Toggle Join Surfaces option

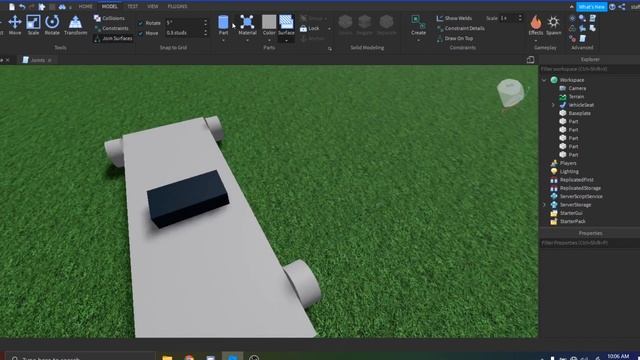coord(113,38)
